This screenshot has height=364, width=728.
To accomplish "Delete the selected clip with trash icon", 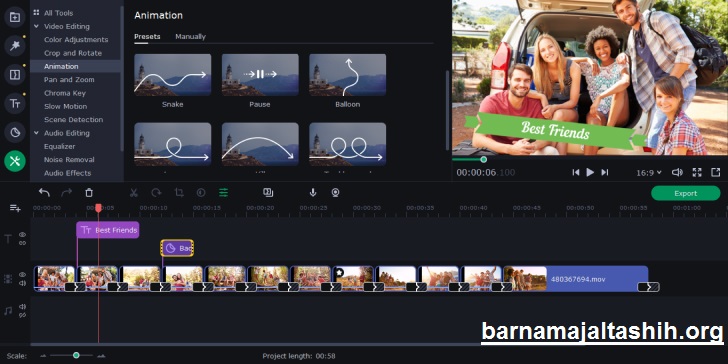I will click(89, 193).
